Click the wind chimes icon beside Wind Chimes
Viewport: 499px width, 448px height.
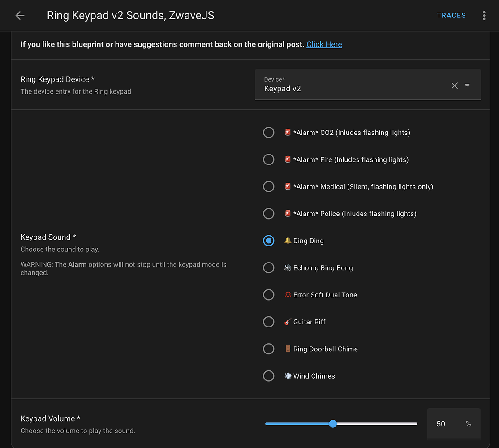287,375
